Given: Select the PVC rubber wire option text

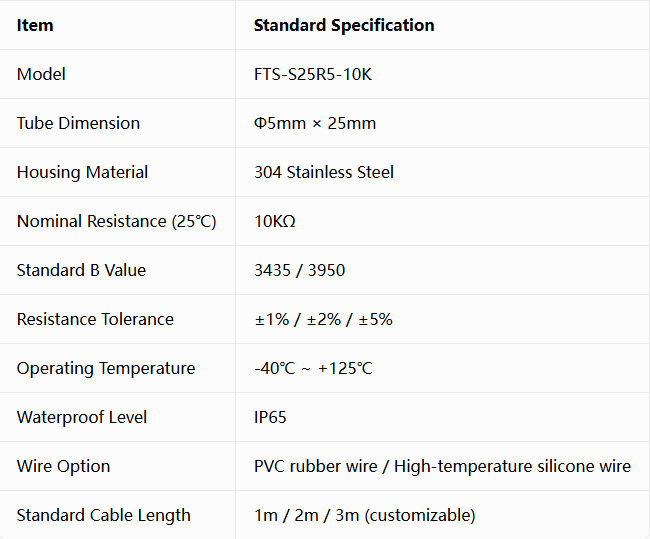Looking at the screenshot, I should tap(315, 466).
